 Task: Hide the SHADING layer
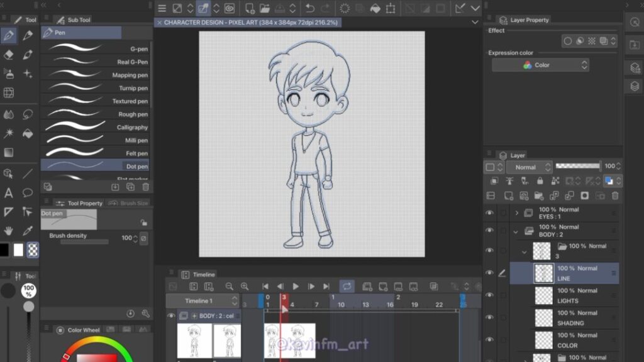(x=489, y=317)
